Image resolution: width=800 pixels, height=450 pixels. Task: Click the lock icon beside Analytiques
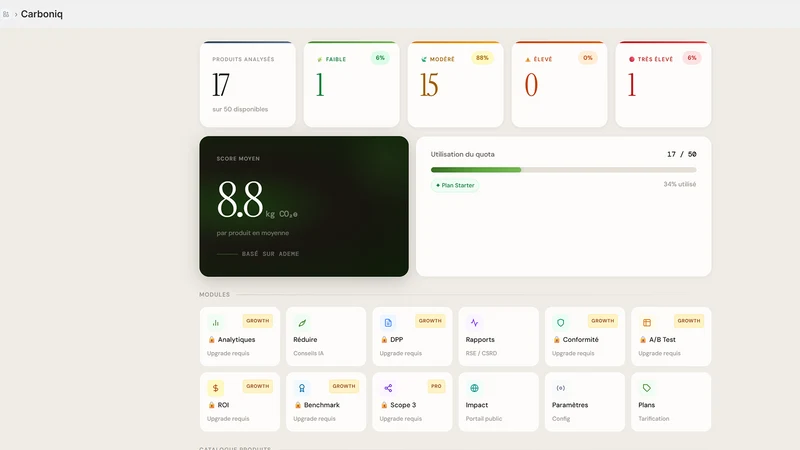[211, 339]
